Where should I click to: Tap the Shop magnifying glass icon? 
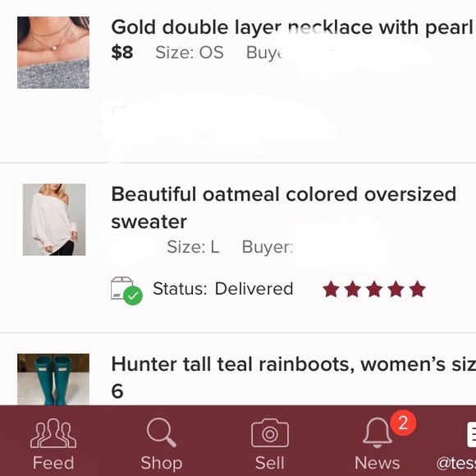pyautogui.click(x=161, y=433)
